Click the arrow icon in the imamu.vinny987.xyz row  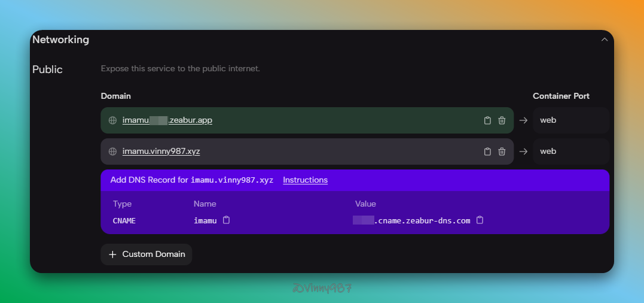click(x=523, y=151)
